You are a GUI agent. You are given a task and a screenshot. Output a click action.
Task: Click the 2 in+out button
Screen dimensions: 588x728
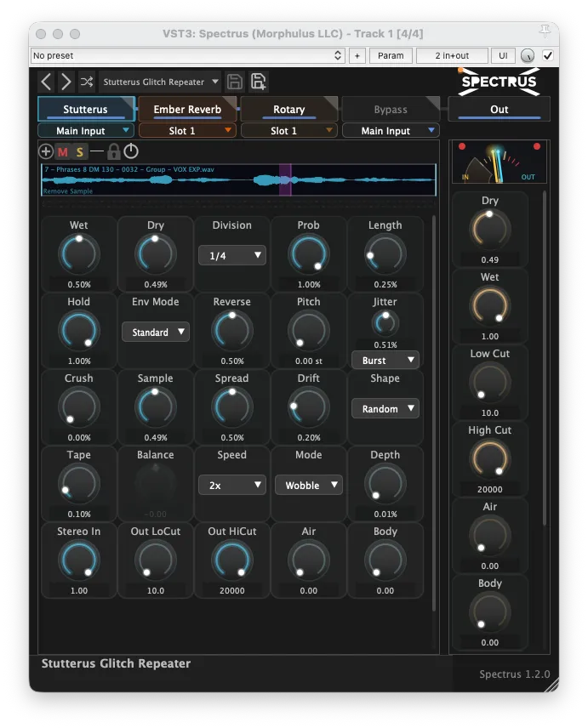tap(452, 56)
